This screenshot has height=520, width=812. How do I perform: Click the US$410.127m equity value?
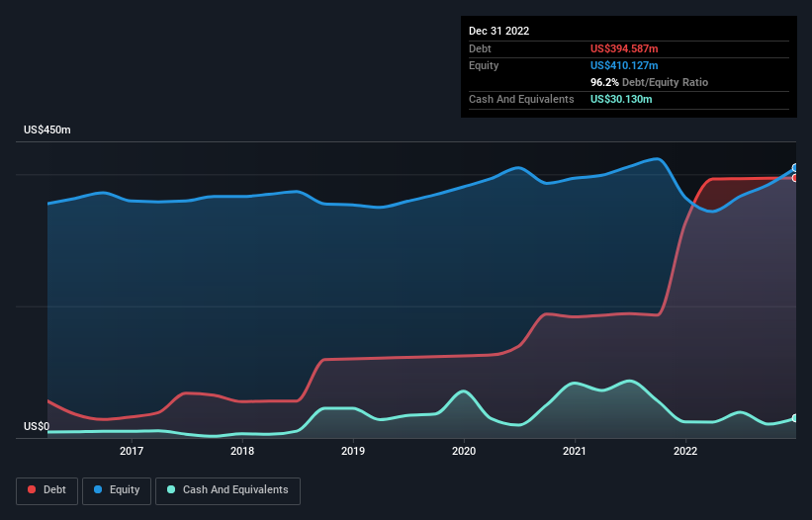click(624, 65)
